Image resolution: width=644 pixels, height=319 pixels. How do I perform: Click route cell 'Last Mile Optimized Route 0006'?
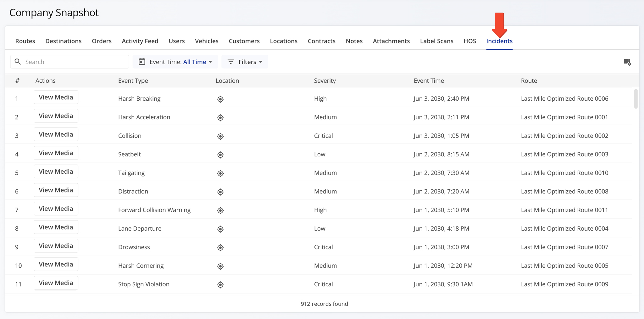point(564,98)
